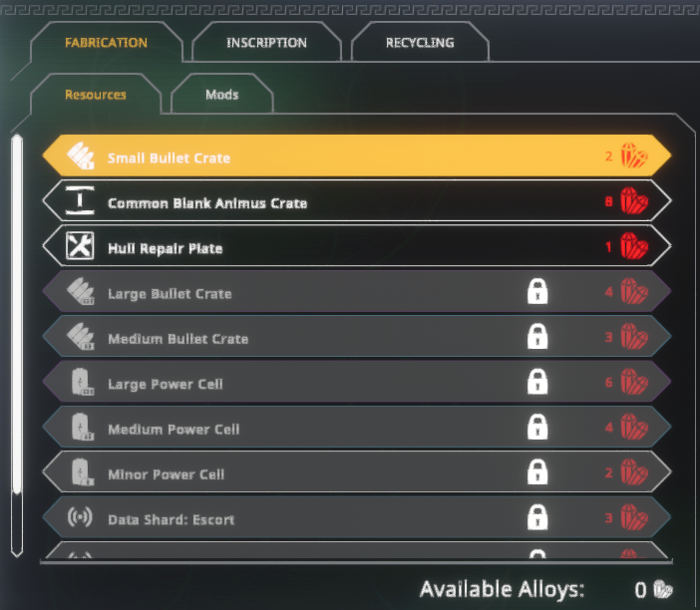The width and height of the screenshot is (700, 610).
Task: Select the Fabrication tab
Action: pos(107,43)
